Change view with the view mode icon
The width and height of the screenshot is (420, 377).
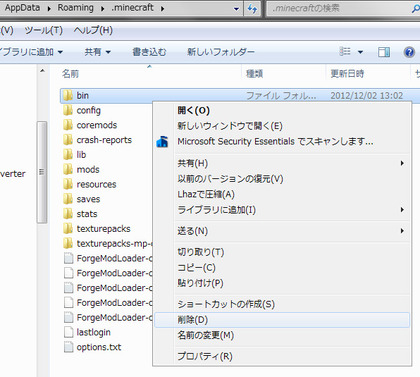345,51
